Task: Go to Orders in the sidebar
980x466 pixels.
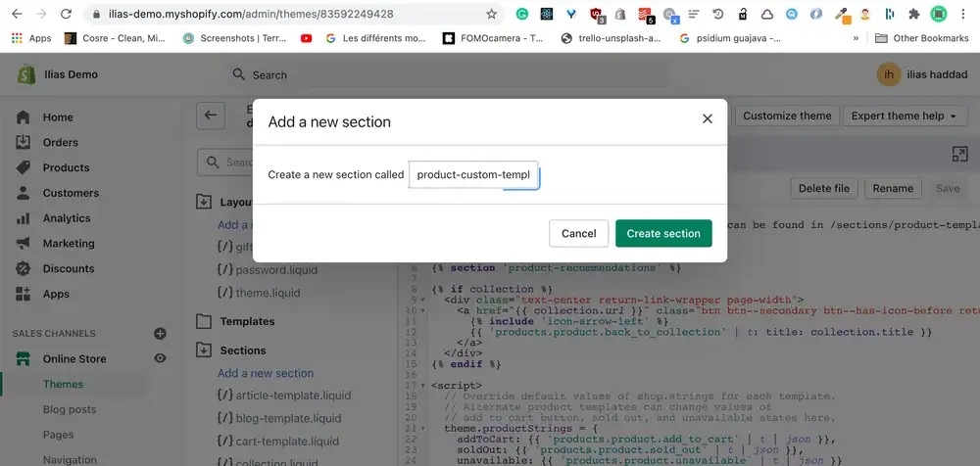Action: tap(60, 142)
